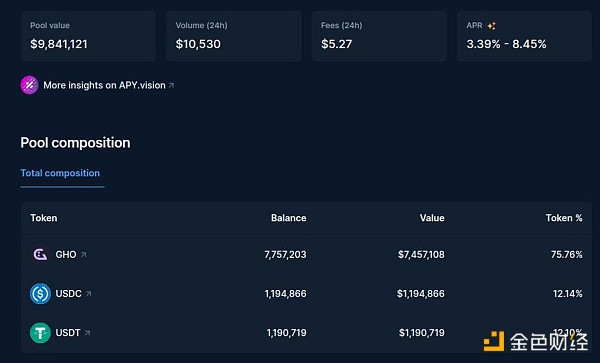Click the Fees (24h) card

(379, 36)
